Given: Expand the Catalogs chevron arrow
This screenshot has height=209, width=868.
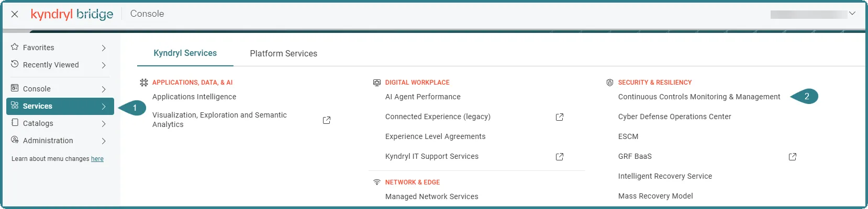Looking at the screenshot, I should [x=104, y=124].
